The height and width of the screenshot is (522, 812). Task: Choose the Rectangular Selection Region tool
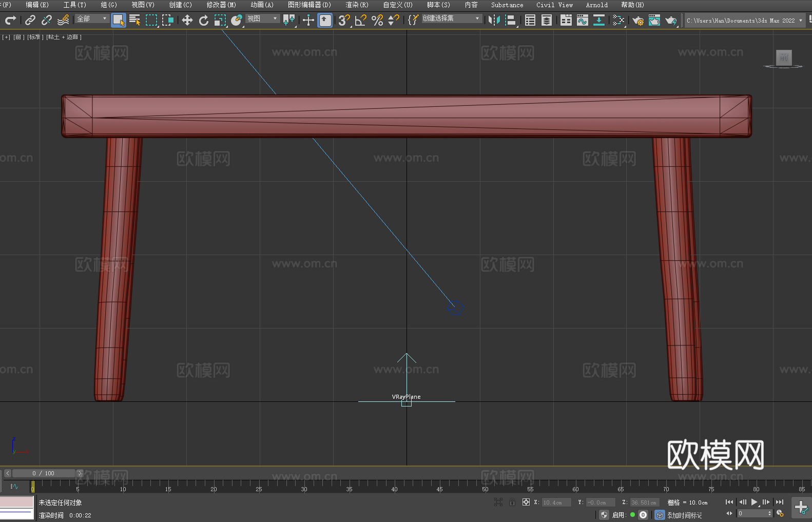coord(151,20)
